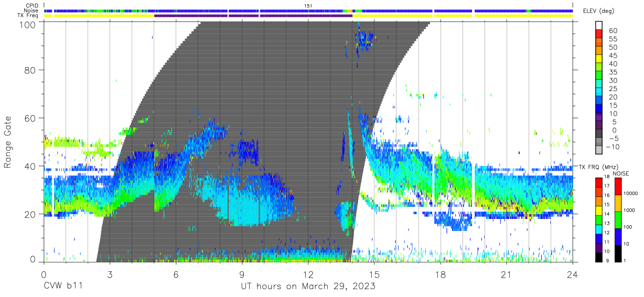Click the "NOISE" legend title above noise bar
Viewport: 644px width, 297px height.
pyautogui.click(x=620, y=173)
